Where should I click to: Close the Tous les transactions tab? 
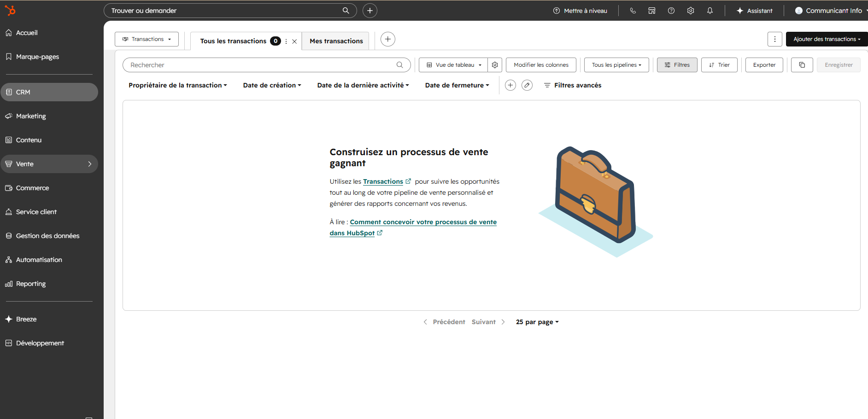(294, 41)
